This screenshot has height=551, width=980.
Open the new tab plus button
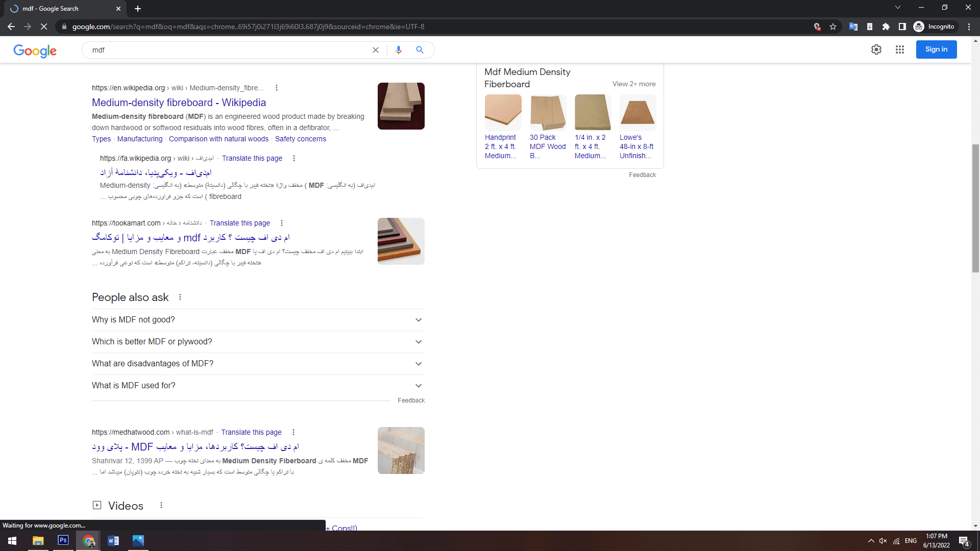(138, 9)
